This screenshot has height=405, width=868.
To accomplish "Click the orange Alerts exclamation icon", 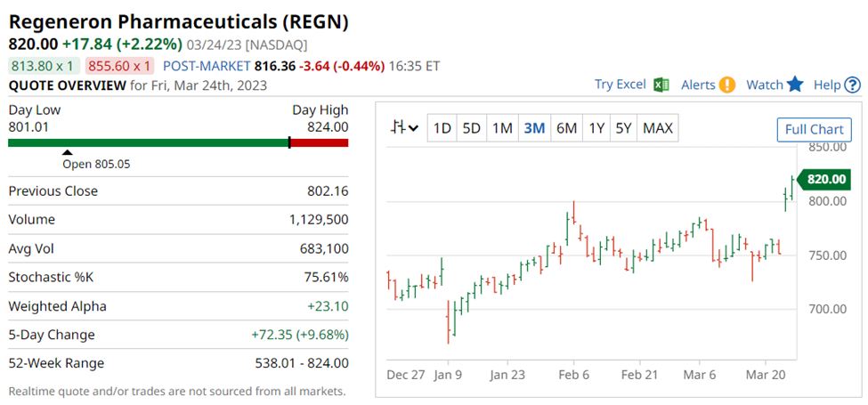I will click(x=727, y=85).
